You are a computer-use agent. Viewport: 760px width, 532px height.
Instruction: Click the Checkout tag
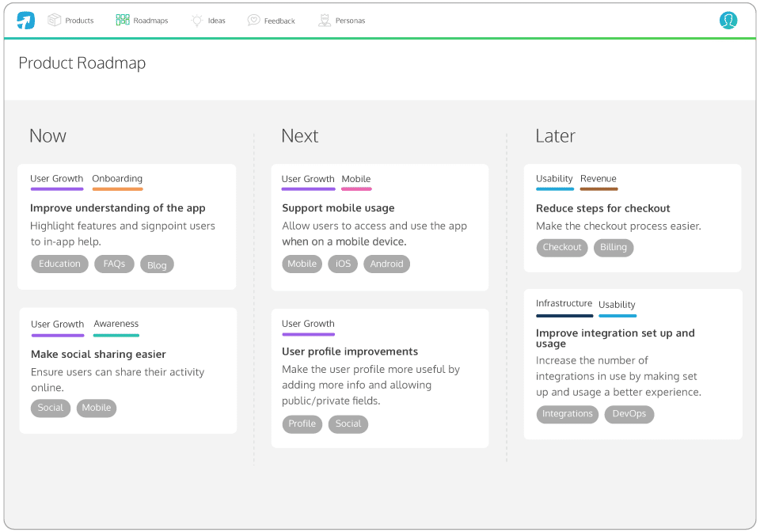tap(562, 247)
